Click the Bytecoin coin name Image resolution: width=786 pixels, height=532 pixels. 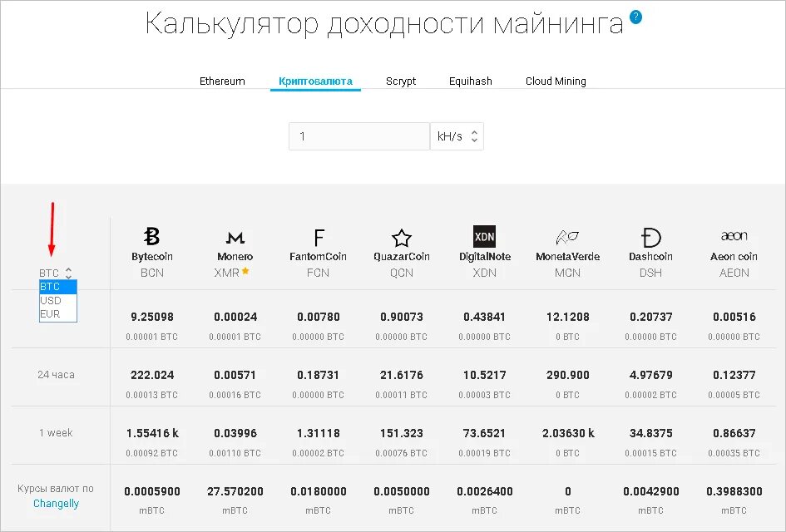[x=152, y=257]
